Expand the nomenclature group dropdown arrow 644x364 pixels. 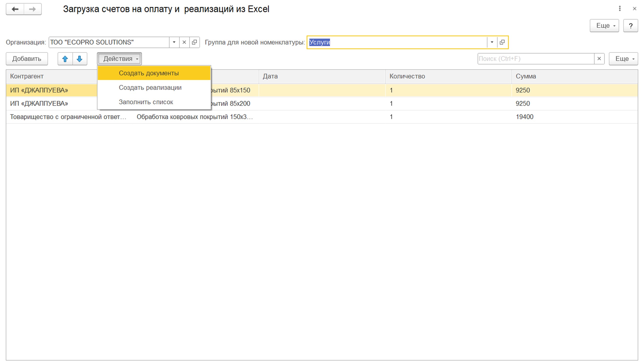pyautogui.click(x=492, y=42)
